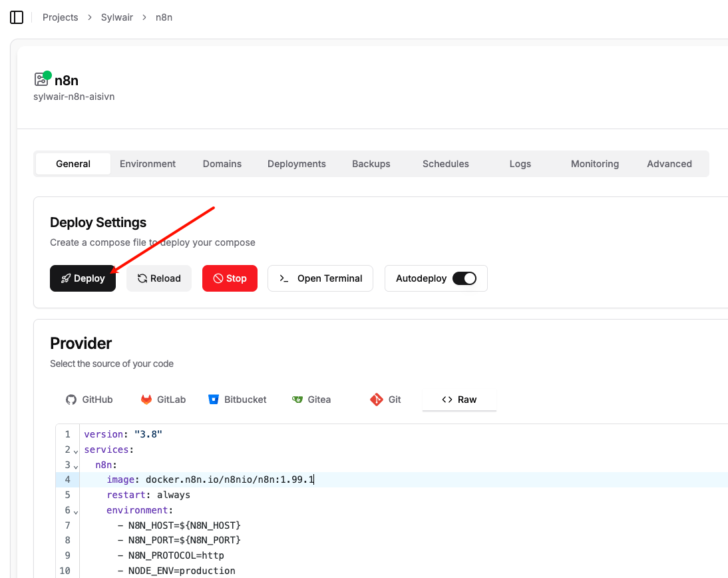Switch to the Backups tab
This screenshot has height=578, width=728.
click(x=371, y=164)
